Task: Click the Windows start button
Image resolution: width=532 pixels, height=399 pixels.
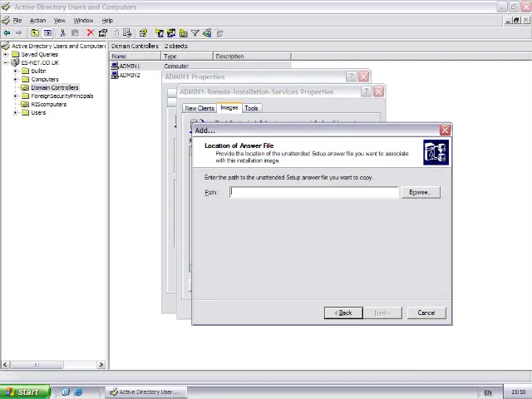Action: coord(25,392)
